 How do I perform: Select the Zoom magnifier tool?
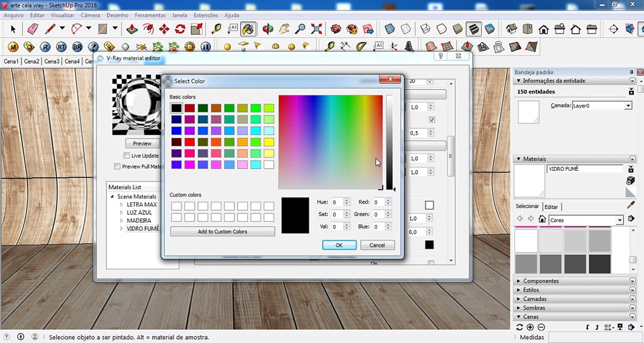(300, 29)
